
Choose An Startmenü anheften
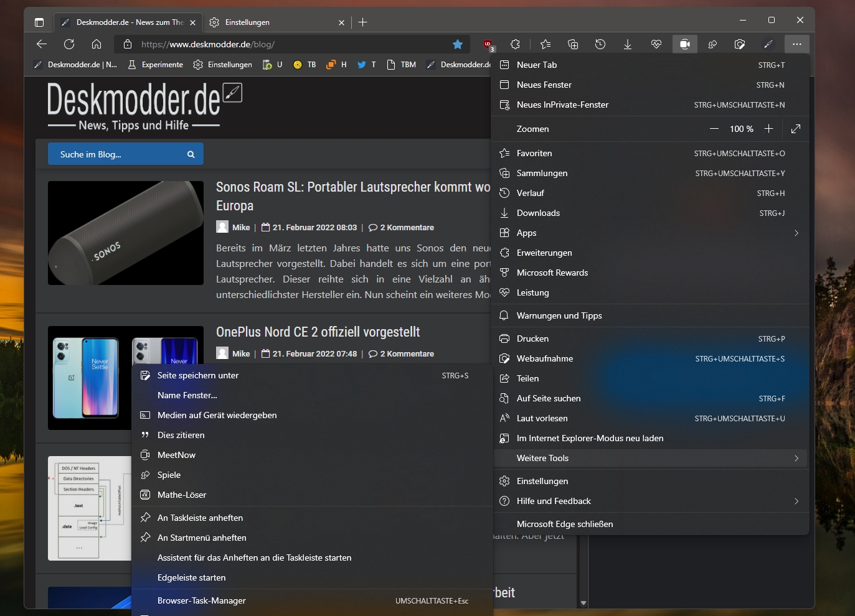coord(313,538)
